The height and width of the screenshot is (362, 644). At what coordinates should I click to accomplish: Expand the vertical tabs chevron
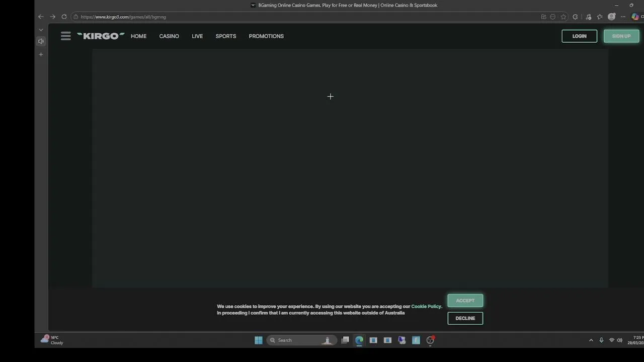coord(41,30)
